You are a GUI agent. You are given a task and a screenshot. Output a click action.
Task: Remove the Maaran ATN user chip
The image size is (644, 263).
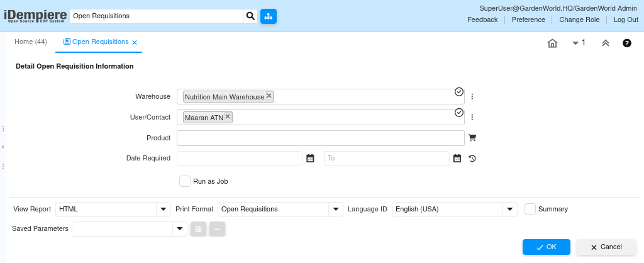coord(228,116)
